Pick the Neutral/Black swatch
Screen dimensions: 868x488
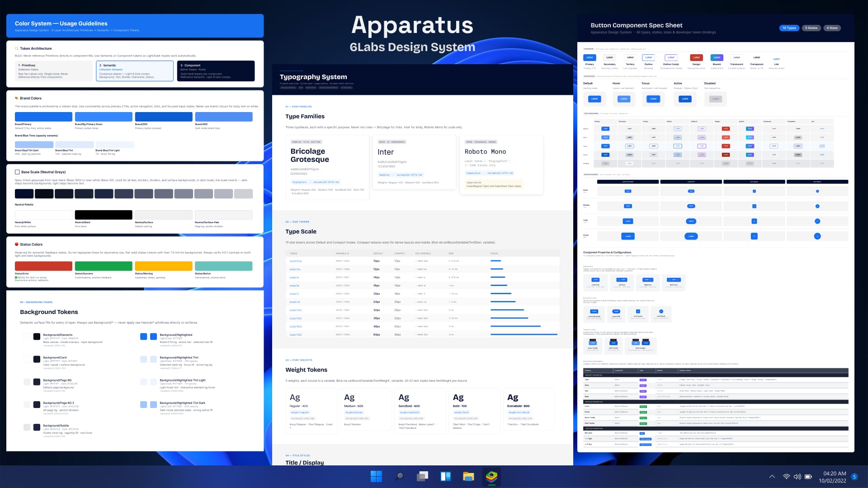(x=104, y=215)
